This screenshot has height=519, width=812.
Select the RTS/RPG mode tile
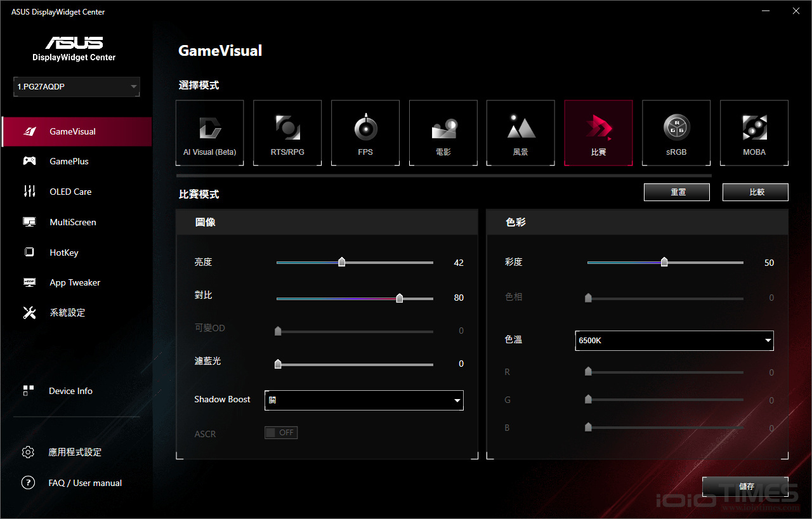(x=287, y=133)
